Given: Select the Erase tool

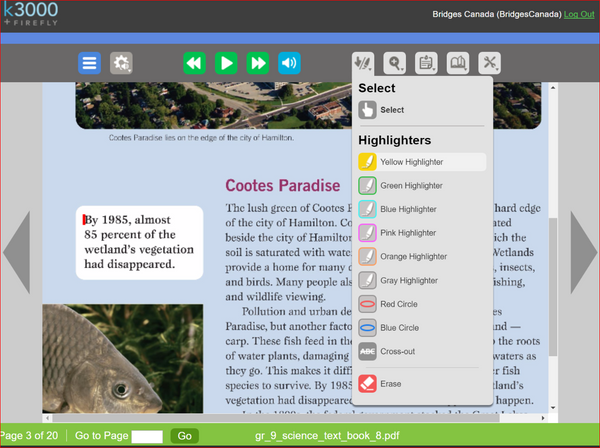Looking at the screenshot, I should coord(422,384).
